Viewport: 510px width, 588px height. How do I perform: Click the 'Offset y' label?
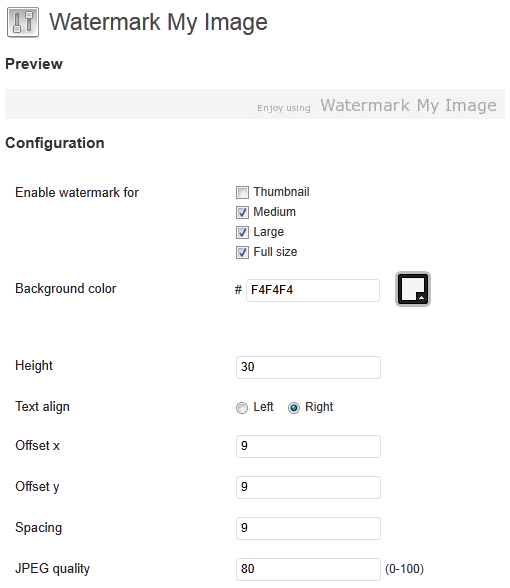[x=37, y=487]
